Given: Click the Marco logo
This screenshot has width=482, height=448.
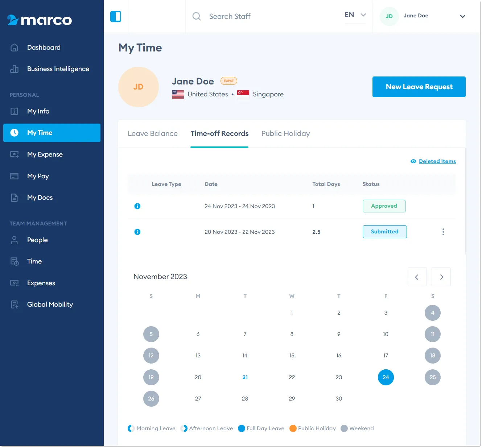Looking at the screenshot, I should (40, 20).
